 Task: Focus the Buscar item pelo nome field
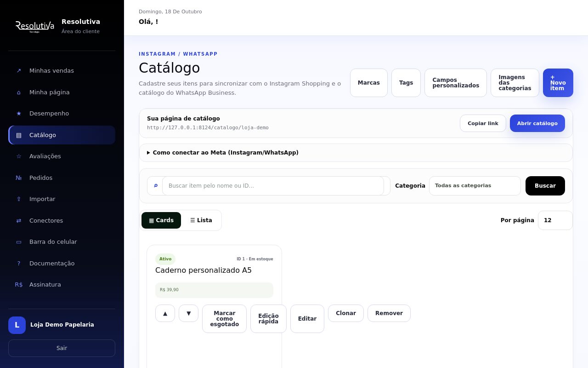click(x=273, y=186)
